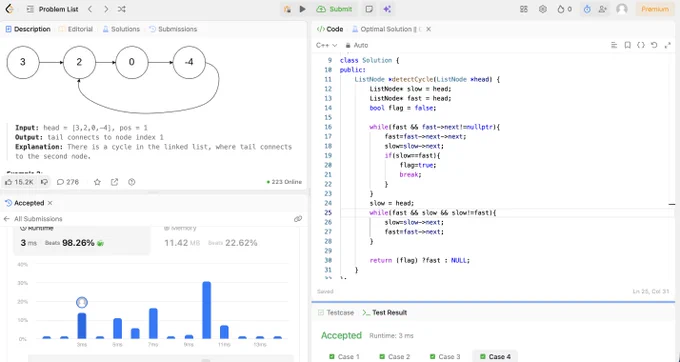Format the code with the format icon
Screen dimensions: 680x362
click(x=614, y=45)
